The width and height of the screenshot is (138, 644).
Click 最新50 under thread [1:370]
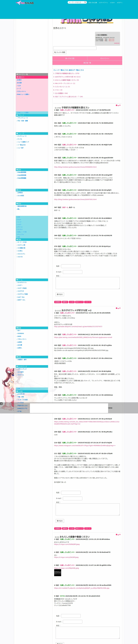click(65, 302)
